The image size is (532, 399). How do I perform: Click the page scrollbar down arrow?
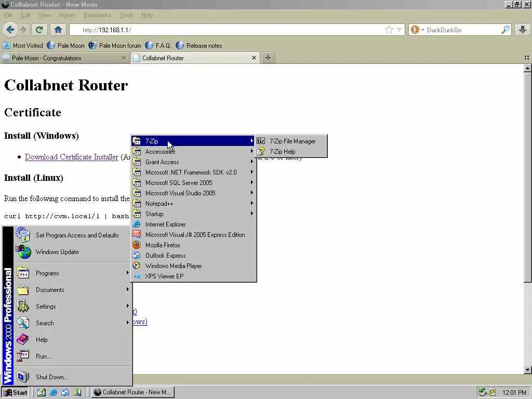pos(527,369)
